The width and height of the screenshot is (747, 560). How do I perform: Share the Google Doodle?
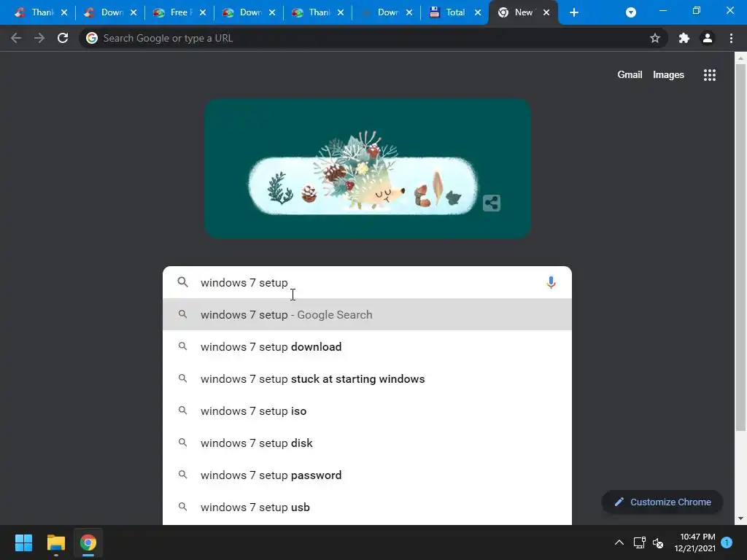coord(491,203)
